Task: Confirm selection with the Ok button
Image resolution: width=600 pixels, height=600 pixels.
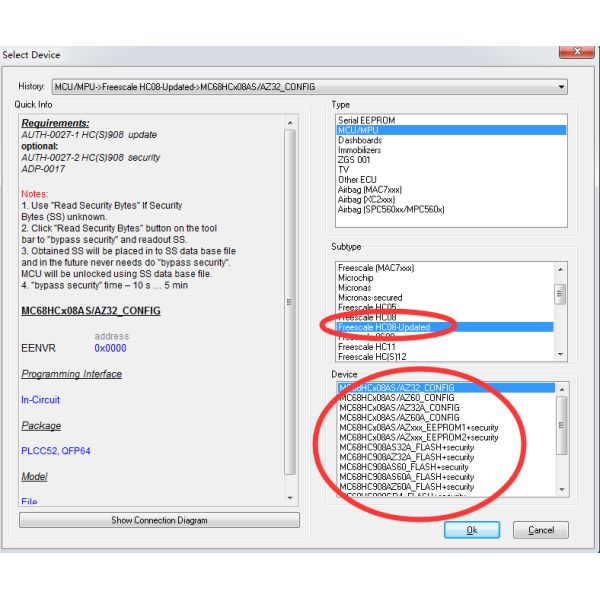Action: [471, 529]
